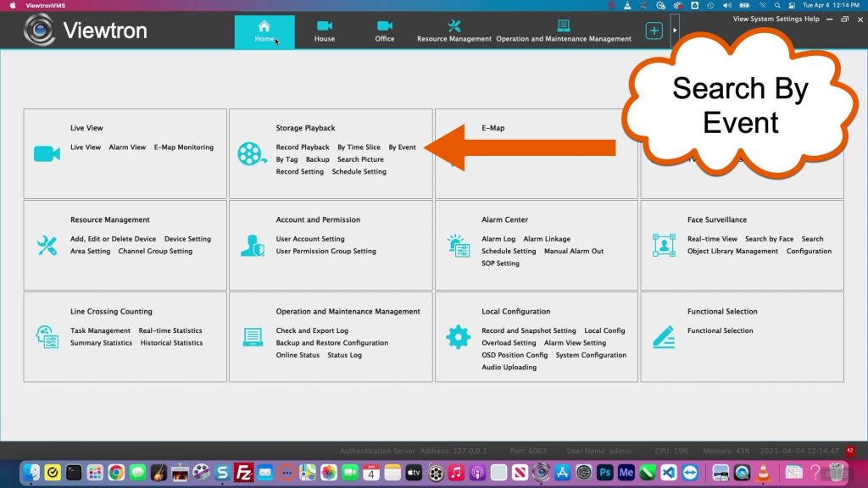Open the Search by Face link
Viewport: 868px width, 488px height.
770,239
